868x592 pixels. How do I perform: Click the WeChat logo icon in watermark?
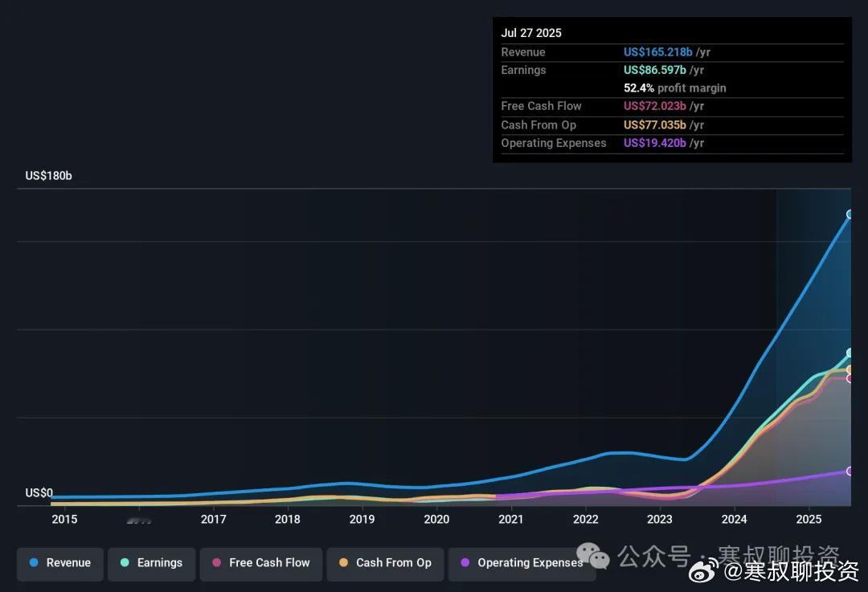593,556
